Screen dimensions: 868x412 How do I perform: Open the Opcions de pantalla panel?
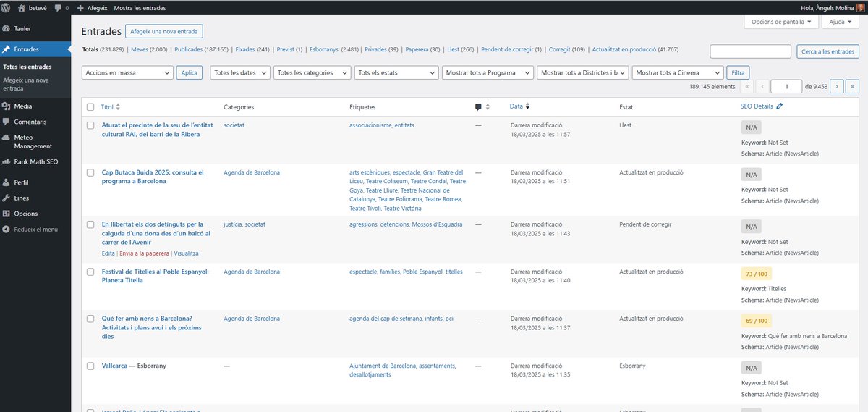781,22
